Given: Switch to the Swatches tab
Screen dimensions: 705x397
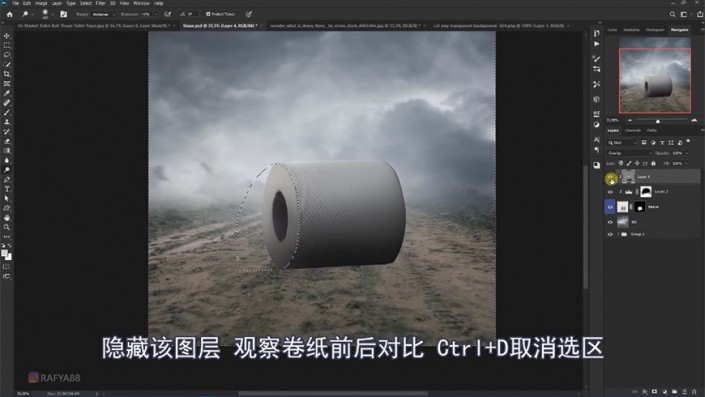Looking at the screenshot, I should click(631, 30).
